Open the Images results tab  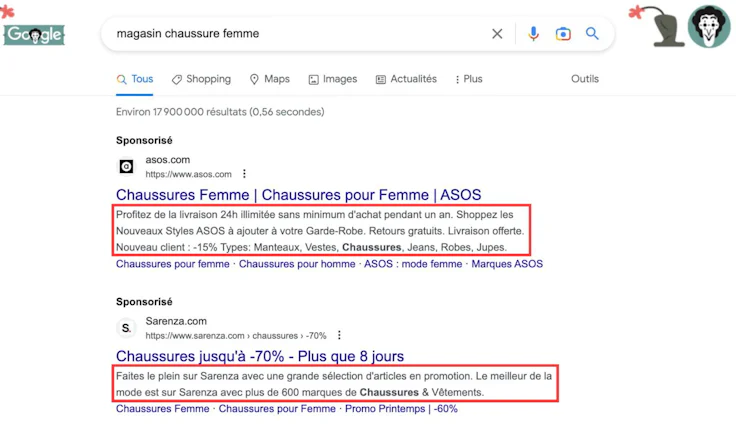333,79
